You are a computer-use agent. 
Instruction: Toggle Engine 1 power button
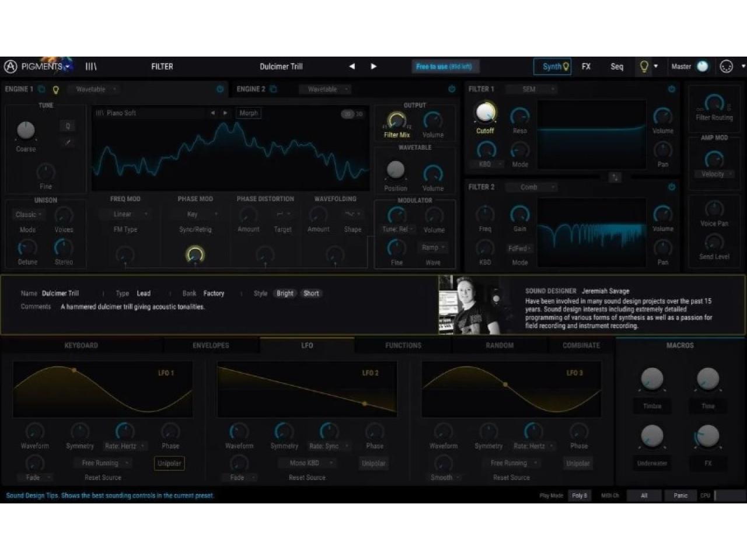coord(220,89)
